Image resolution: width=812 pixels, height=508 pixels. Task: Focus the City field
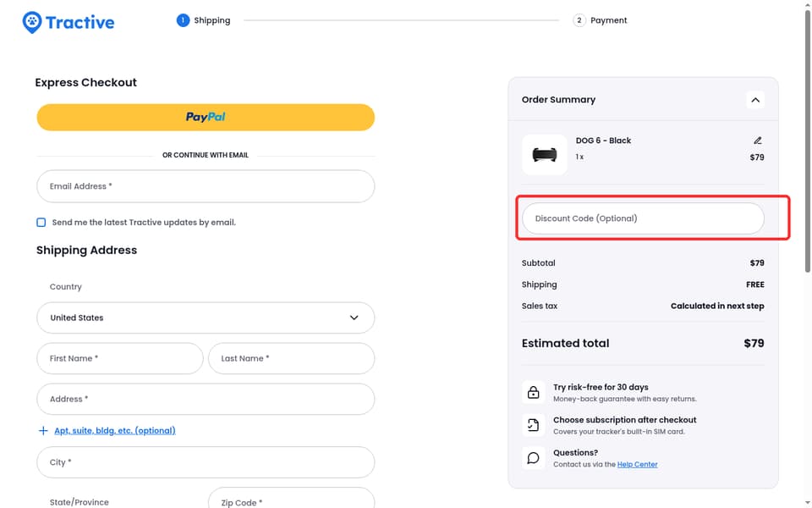pyautogui.click(x=206, y=462)
